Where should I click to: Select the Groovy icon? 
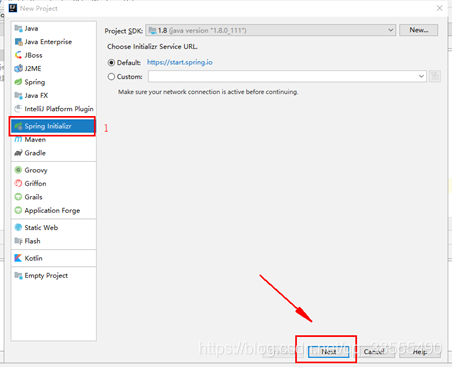(18, 170)
